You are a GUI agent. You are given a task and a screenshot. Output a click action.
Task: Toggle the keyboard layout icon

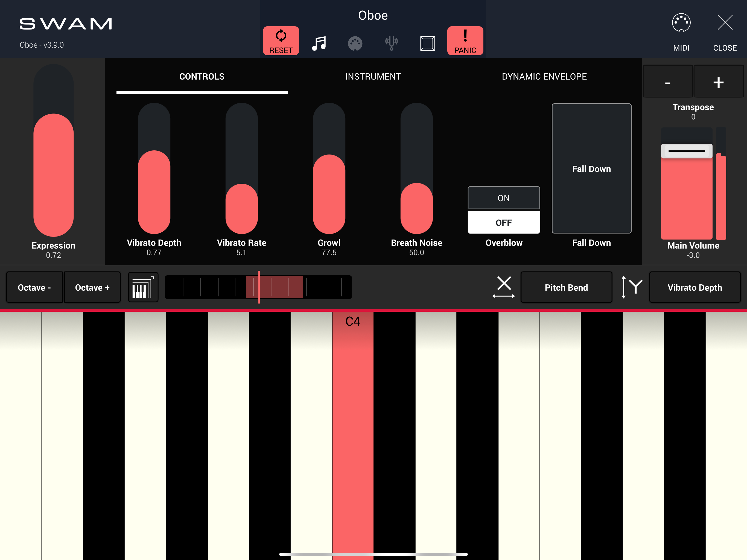(143, 287)
